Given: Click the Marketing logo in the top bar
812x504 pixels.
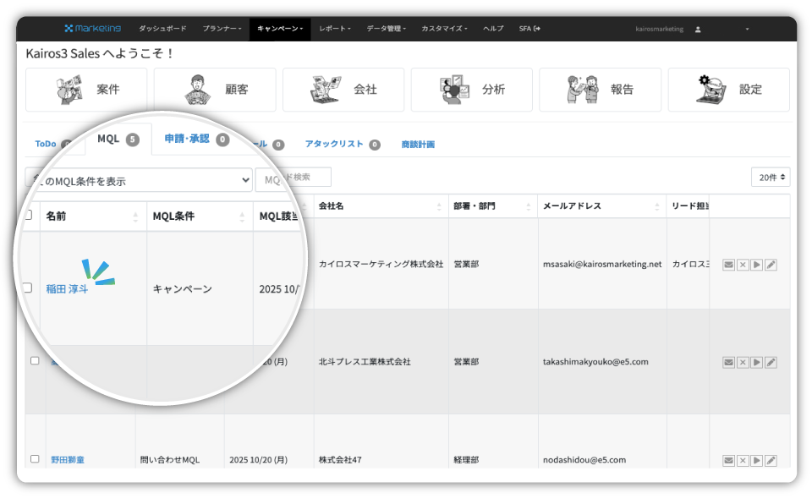Looking at the screenshot, I should point(94,27).
